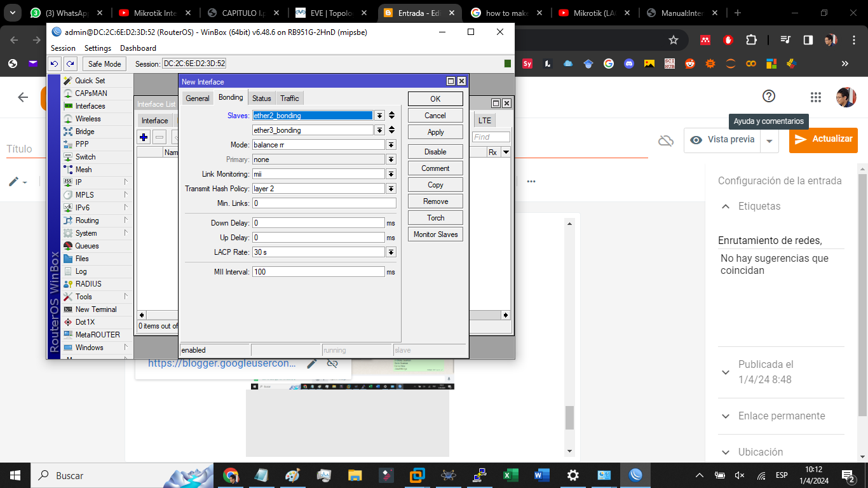
Task: Open the LACP Rate dropdown
Action: (391, 252)
